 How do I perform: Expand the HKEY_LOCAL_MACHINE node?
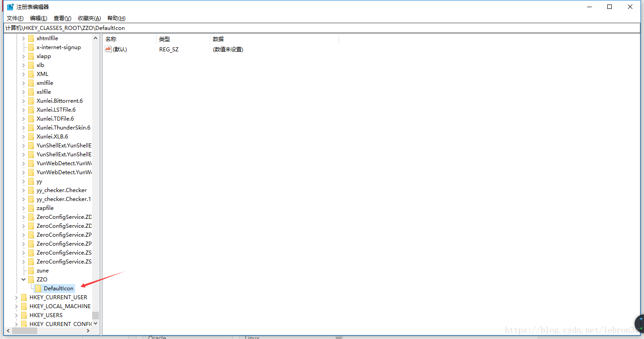point(16,306)
